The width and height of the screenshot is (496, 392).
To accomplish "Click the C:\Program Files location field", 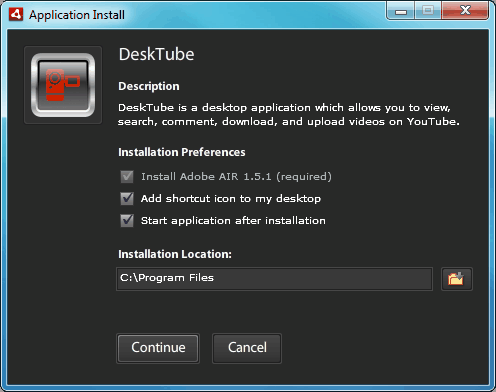I will click(x=274, y=279).
